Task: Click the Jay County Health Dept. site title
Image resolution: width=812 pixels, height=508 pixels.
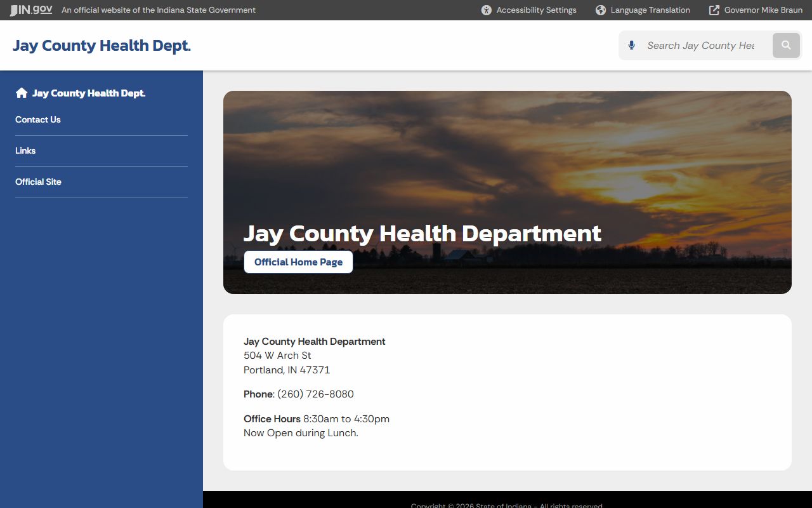Action: pyautogui.click(x=101, y=46)
